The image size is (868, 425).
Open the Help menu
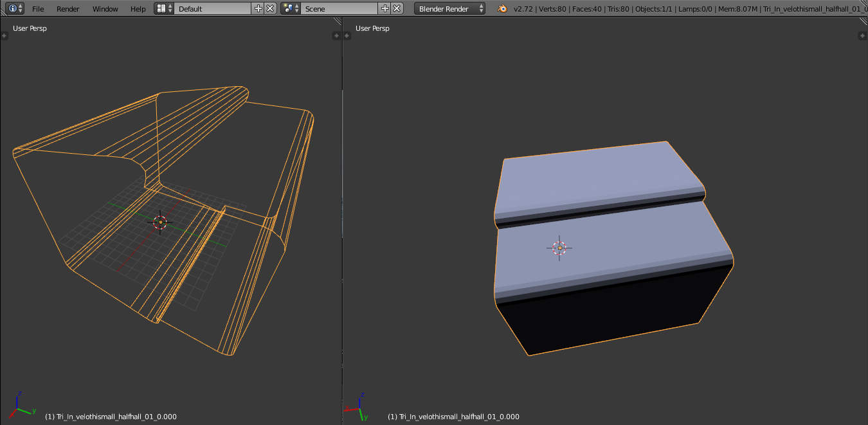138,9
